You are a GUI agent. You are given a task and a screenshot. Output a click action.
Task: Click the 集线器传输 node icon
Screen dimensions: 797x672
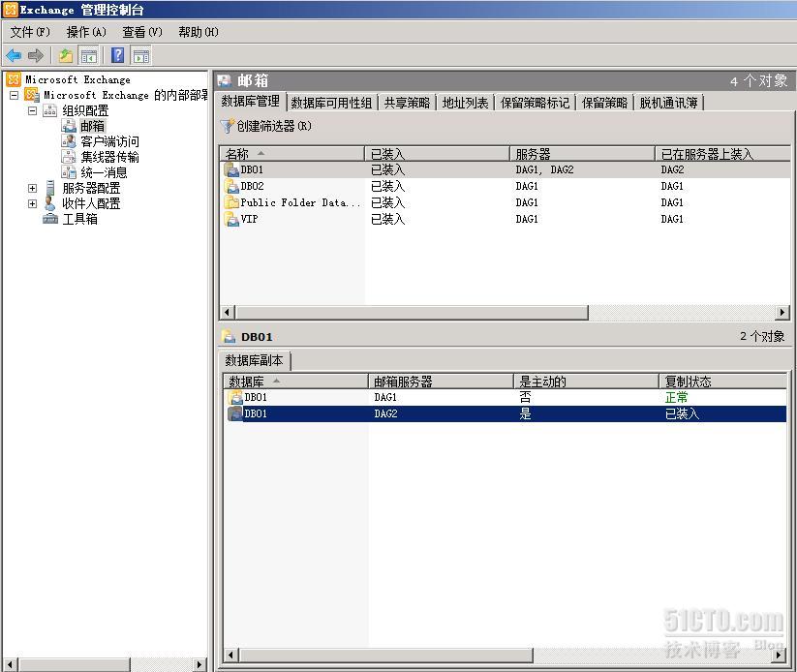[x=69, y=157]
